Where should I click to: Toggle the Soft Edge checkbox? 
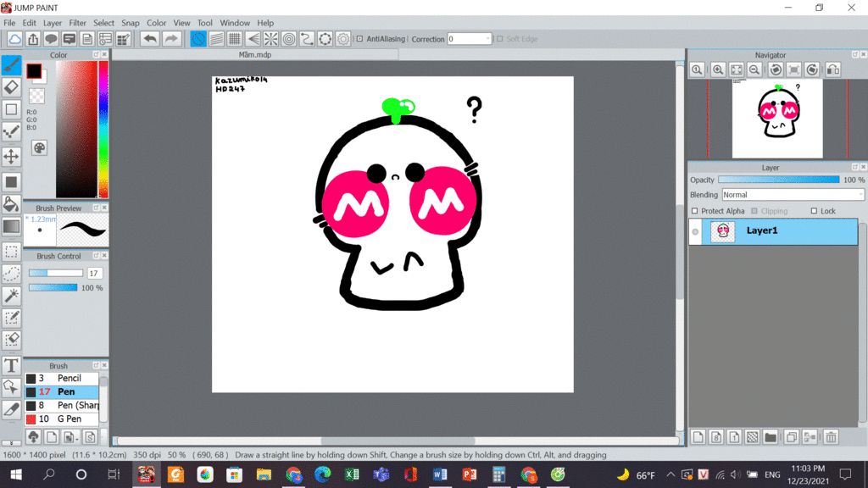coord(500,39)
